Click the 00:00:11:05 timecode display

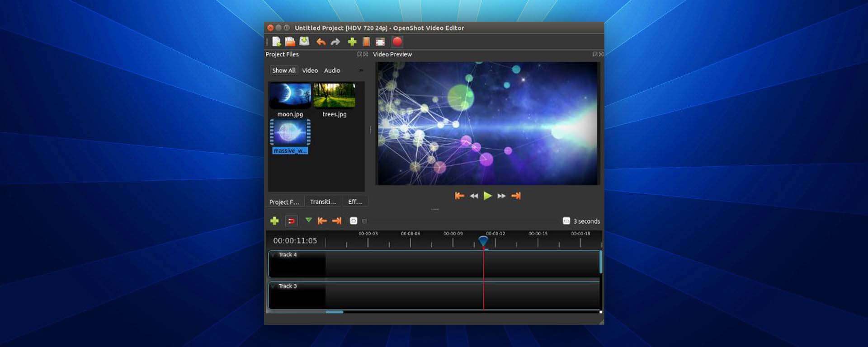point(295,241)
